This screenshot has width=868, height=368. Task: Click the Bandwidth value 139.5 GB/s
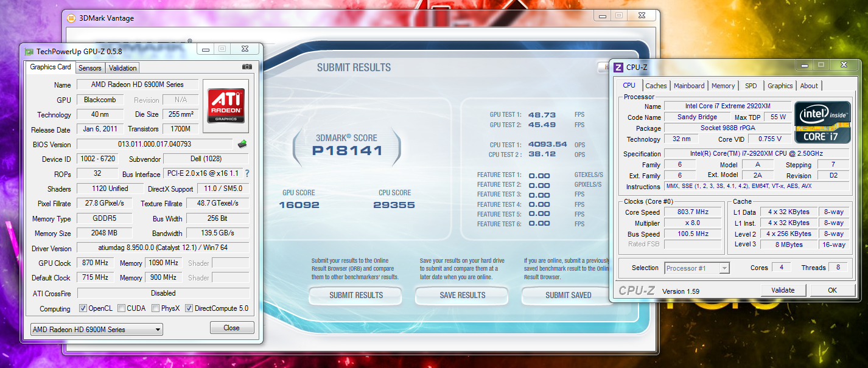(217, 233)
